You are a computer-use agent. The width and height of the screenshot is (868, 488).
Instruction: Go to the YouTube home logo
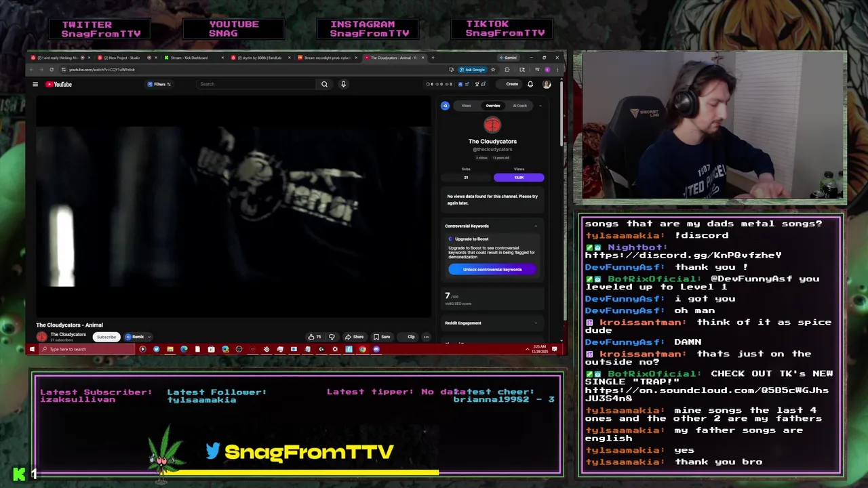pos(59,84)
